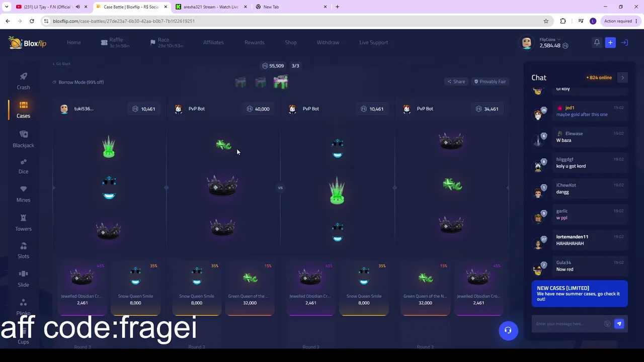The width and height of the screenshot is (644, 362).
Task: Go back using the browser back arrow
Action: pos(8,21)
